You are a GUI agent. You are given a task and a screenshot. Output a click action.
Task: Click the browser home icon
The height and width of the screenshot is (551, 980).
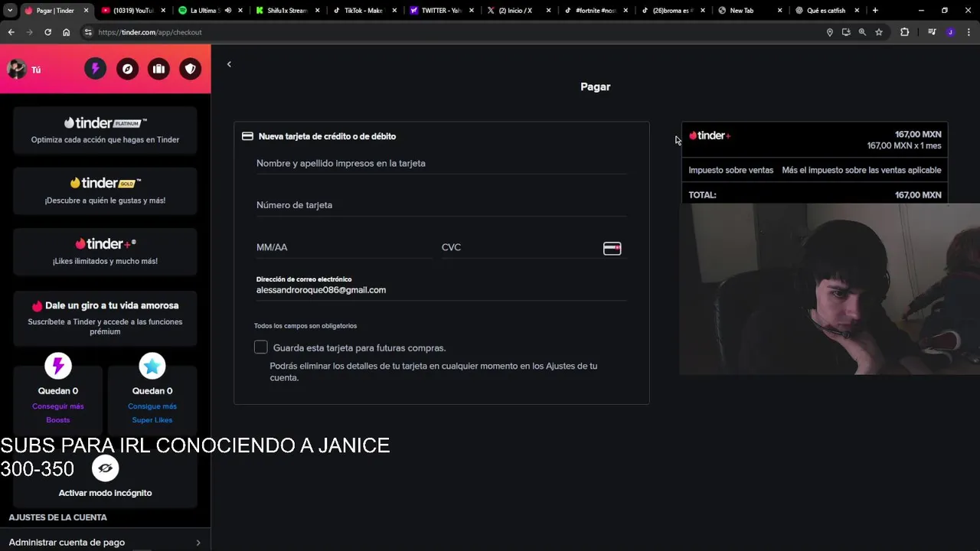(x=66, y=32)
